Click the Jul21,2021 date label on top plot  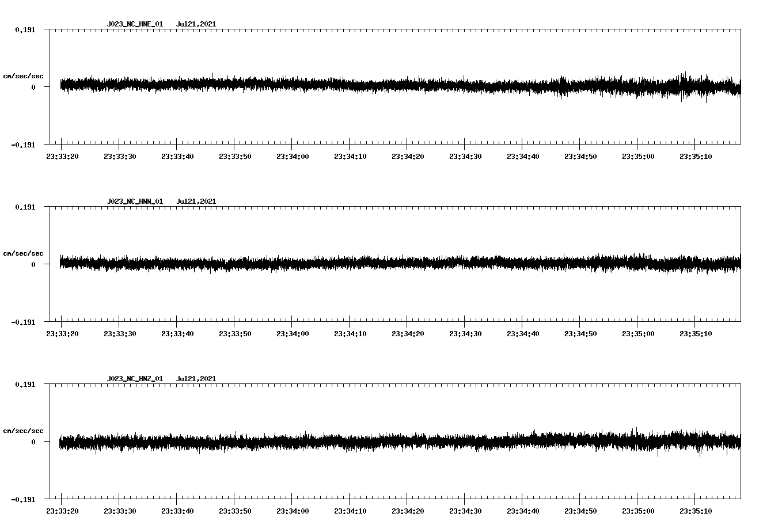coord(196,24)
